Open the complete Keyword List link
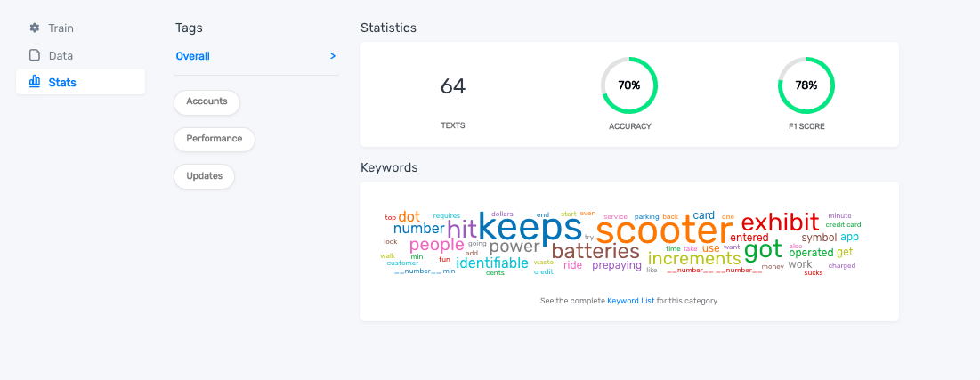Screen dimensions: 980x380 click(x=630, y=301)
